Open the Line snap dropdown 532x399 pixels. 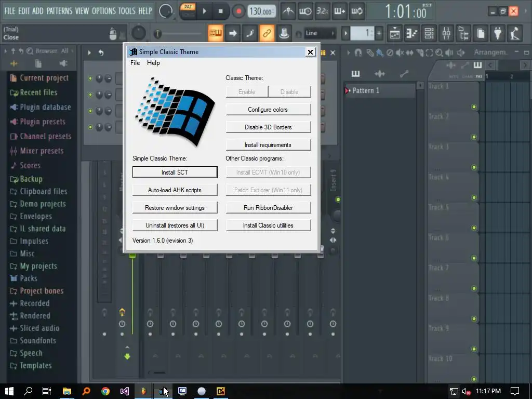pyautogui.click(x=320, y=33)
